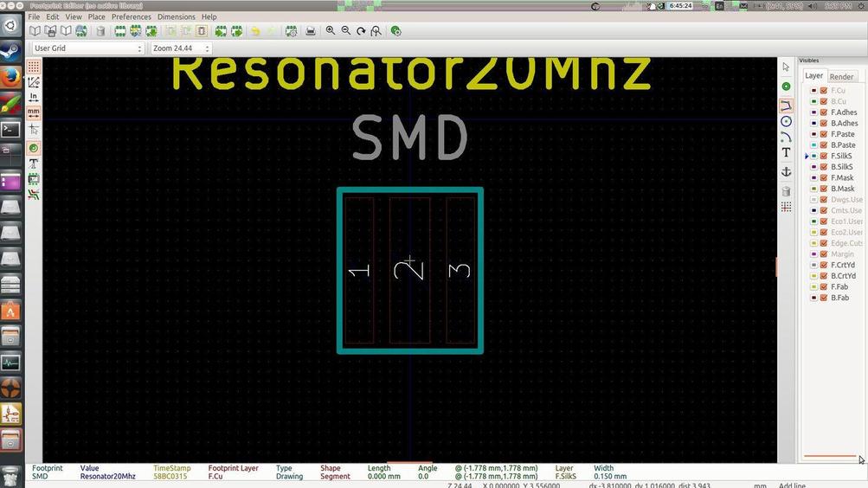
Task: Select the F.Fab layer name
Action: [x=839, y=286]
